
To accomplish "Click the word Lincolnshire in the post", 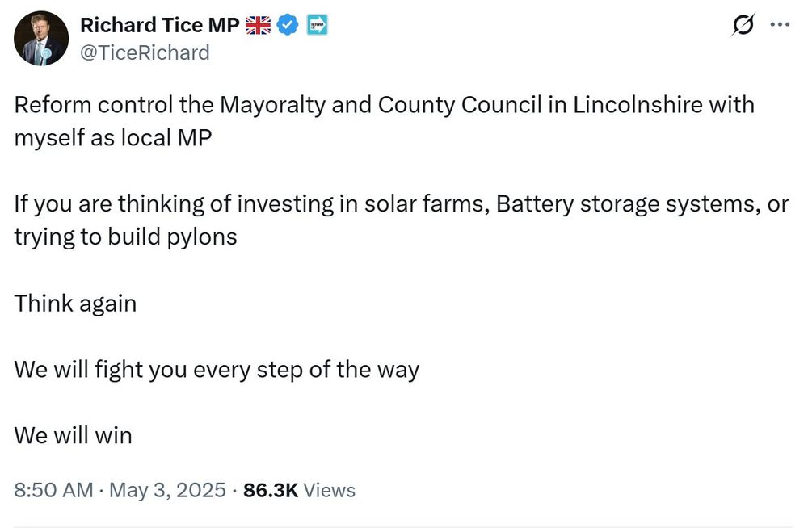I will (638, 105).
